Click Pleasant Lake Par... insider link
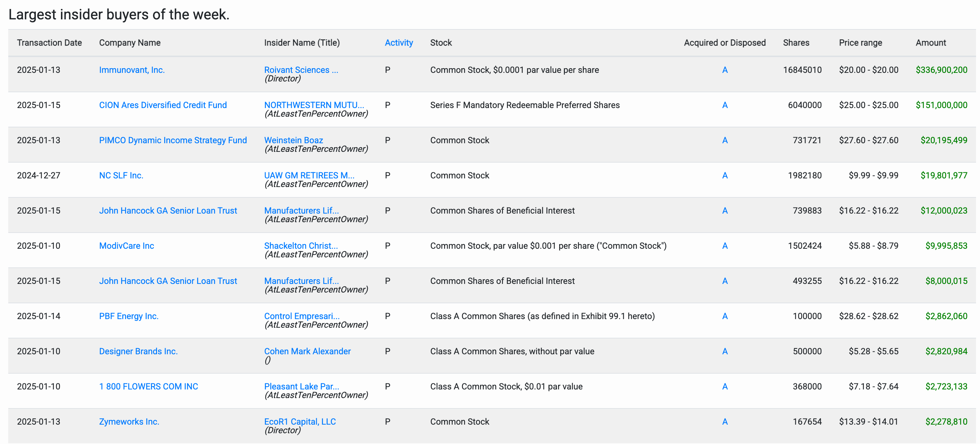This screenshot has width=980, height=444. coord(301,387)
